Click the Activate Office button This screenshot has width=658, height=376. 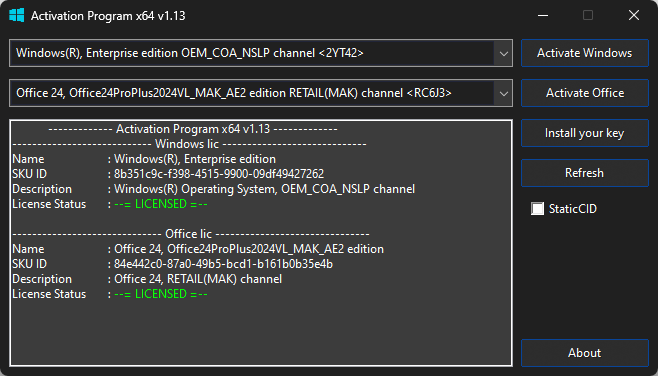click(x=585, y=93)
